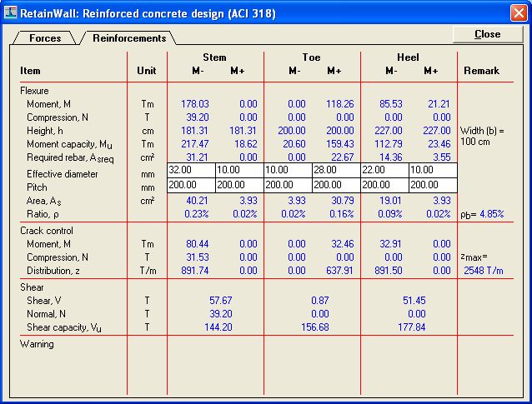The height and width of the screenshot is (404, 532).
Task: Close the window with the red X
Action: tap(519, 13)
